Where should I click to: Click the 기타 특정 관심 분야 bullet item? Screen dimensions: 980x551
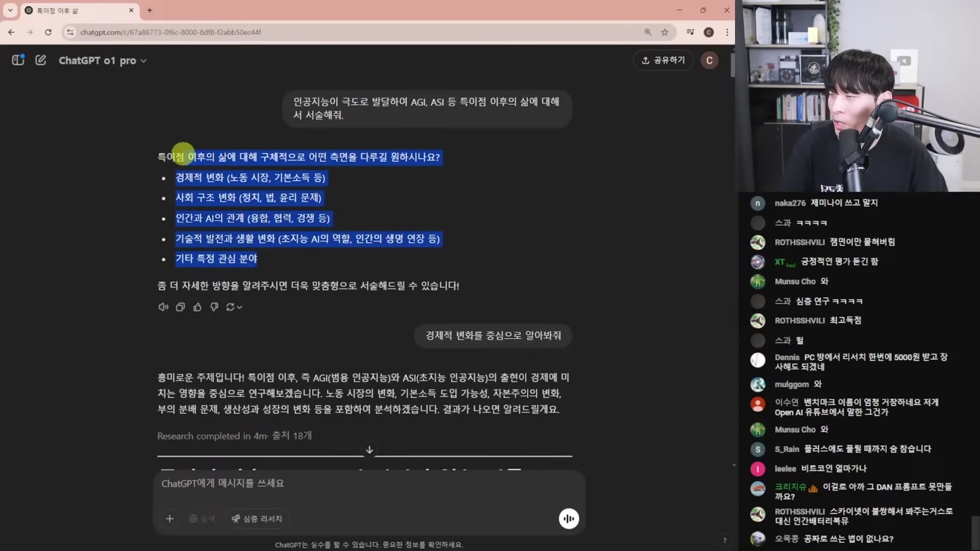[x=216, y=259]
